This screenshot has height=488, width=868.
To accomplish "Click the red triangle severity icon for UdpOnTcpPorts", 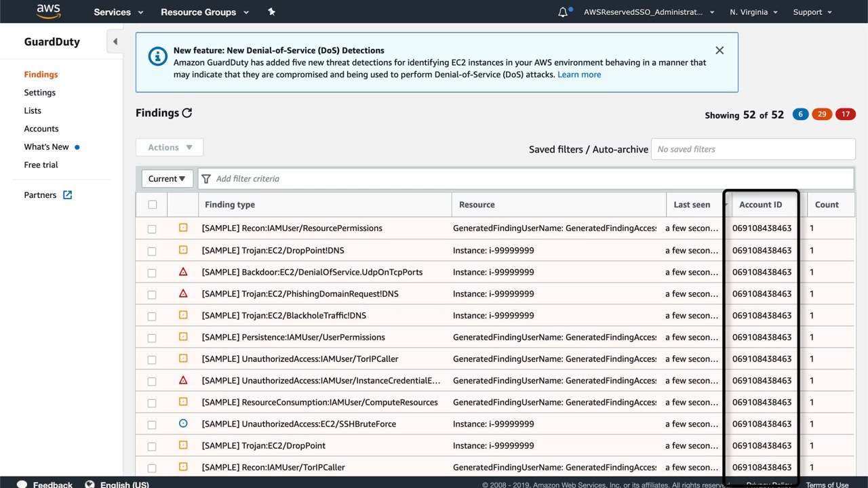I will 183,272.
